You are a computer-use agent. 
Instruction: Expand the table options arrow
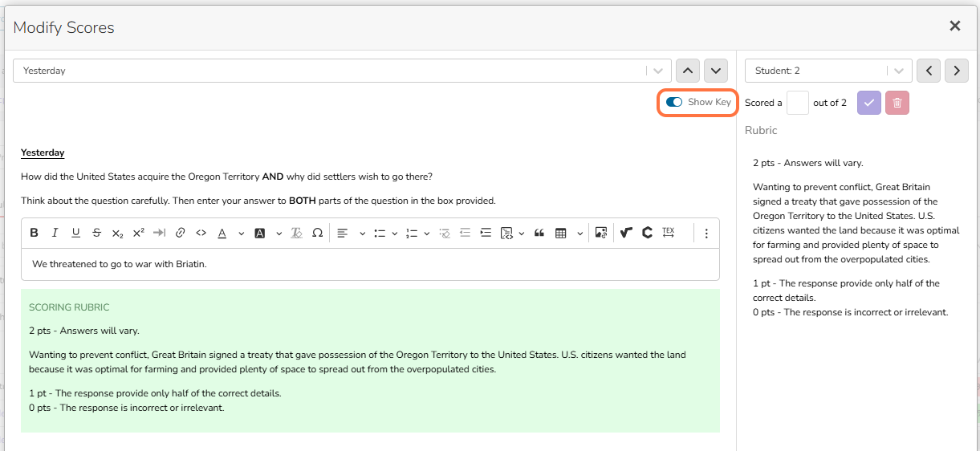point(579,234)
